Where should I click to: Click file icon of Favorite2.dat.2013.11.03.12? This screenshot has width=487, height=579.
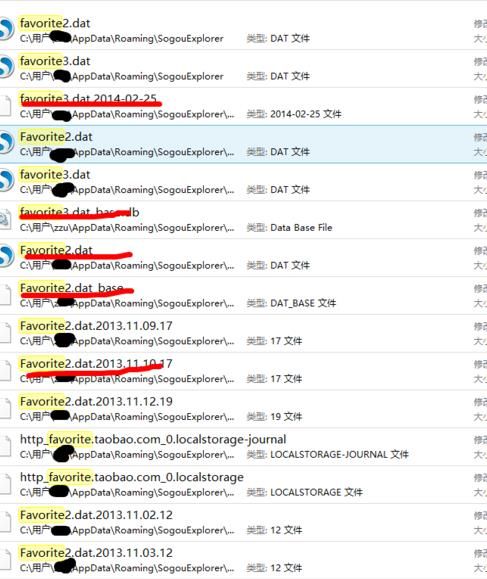[5, 559]
